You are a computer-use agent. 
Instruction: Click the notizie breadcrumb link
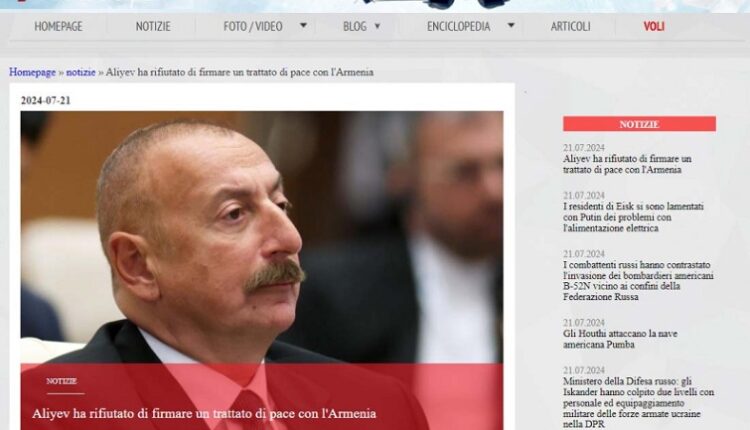(x=81, y=73)
